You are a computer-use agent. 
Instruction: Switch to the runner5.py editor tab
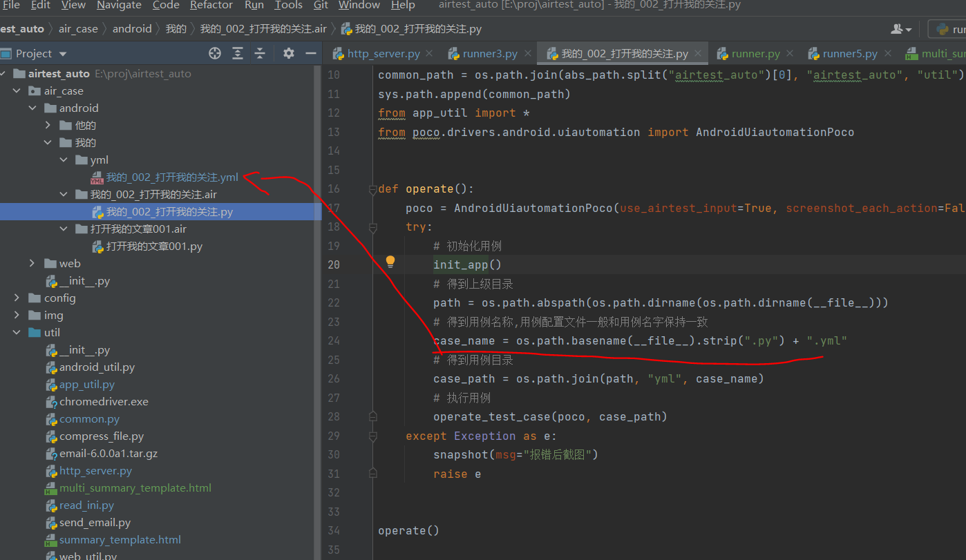pyautogui.click(x=850, y=53)
